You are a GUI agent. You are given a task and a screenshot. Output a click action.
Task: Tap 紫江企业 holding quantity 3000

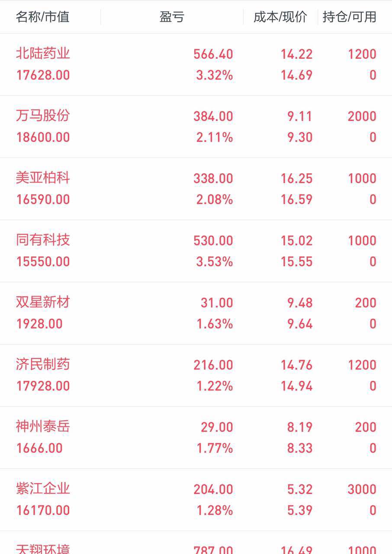pyautogui.click(x=362, y=489)
